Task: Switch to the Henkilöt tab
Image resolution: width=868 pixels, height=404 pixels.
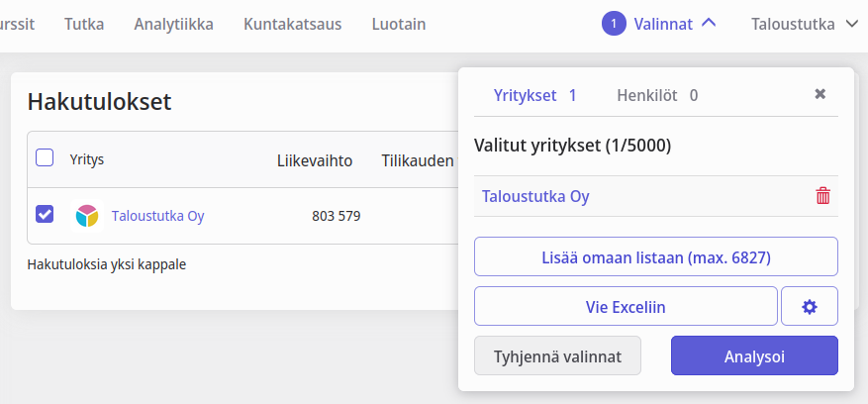Action: 656,96
